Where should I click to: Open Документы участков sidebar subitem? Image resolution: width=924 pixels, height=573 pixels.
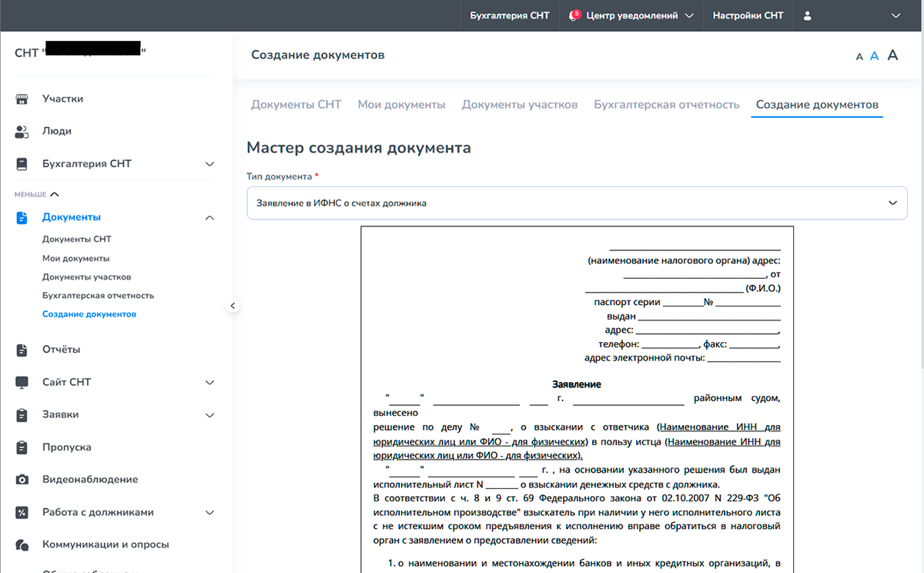87,276
